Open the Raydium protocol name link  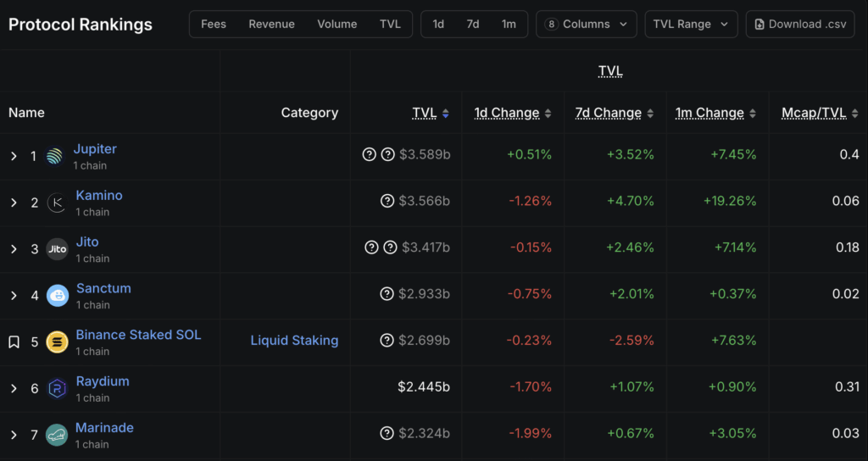(103, 381)
